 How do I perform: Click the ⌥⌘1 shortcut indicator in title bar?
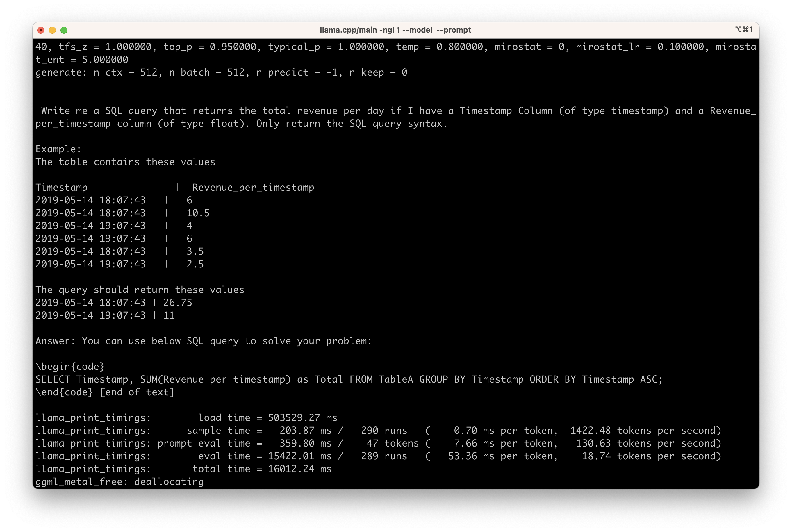(744, 30)
